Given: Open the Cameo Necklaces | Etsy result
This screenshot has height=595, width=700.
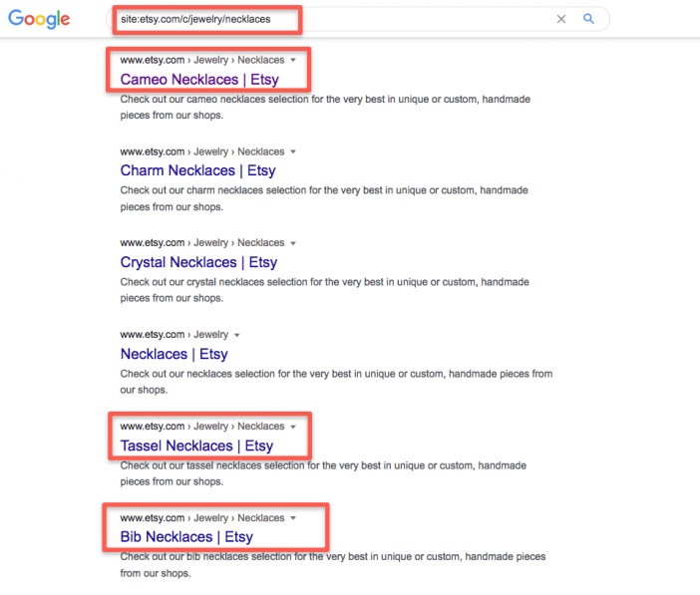Looking at the screenshot, I should [199, 80].
